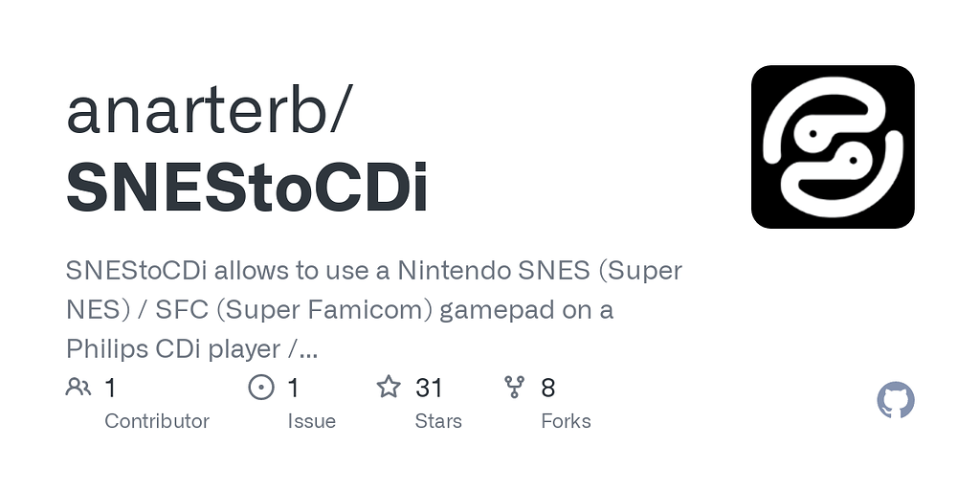Click the contributors people icon
The height and width of the screenshot is (490, 980).
point(78,388)
